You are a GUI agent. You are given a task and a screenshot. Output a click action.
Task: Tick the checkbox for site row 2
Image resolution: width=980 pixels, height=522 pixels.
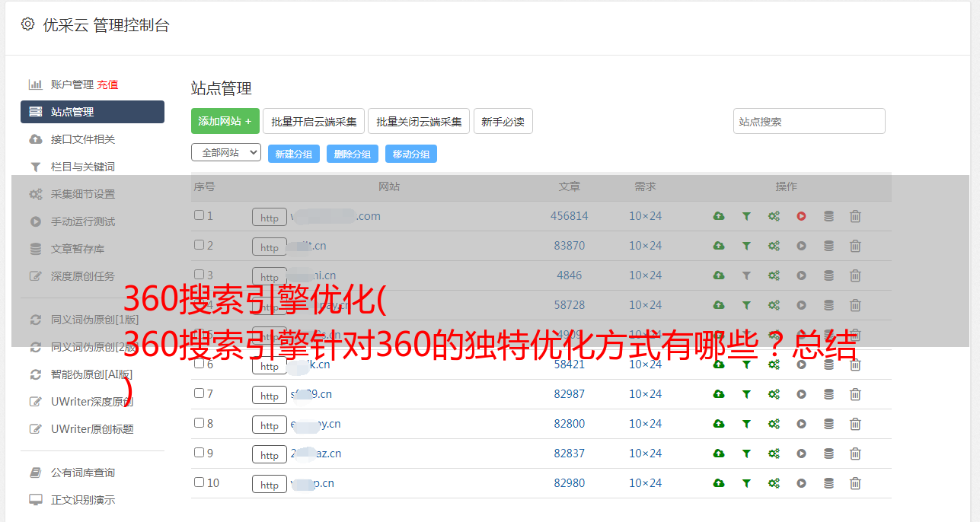(199, 245)
